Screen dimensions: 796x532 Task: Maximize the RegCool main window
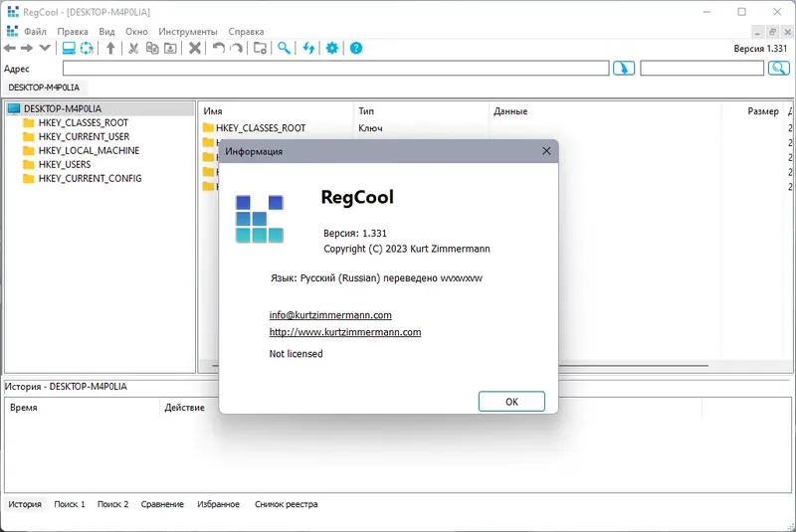point(741,12)
